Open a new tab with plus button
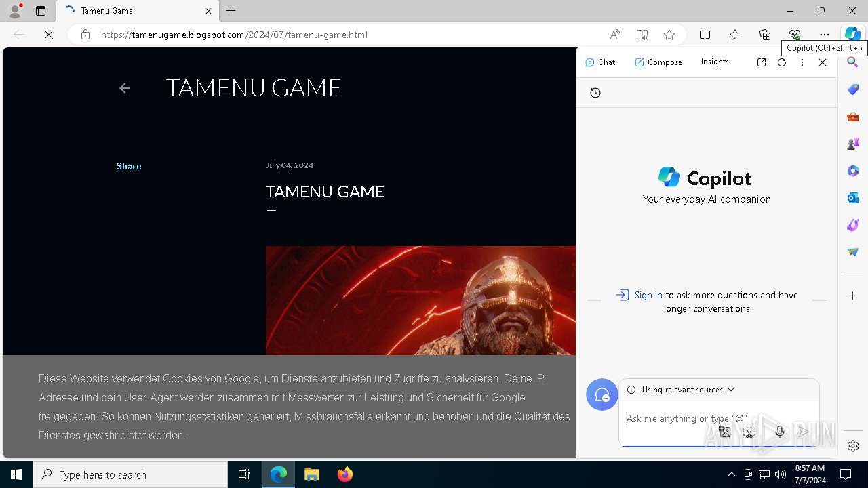Viewport: 868px width, 488px height. tap(231, 11)
